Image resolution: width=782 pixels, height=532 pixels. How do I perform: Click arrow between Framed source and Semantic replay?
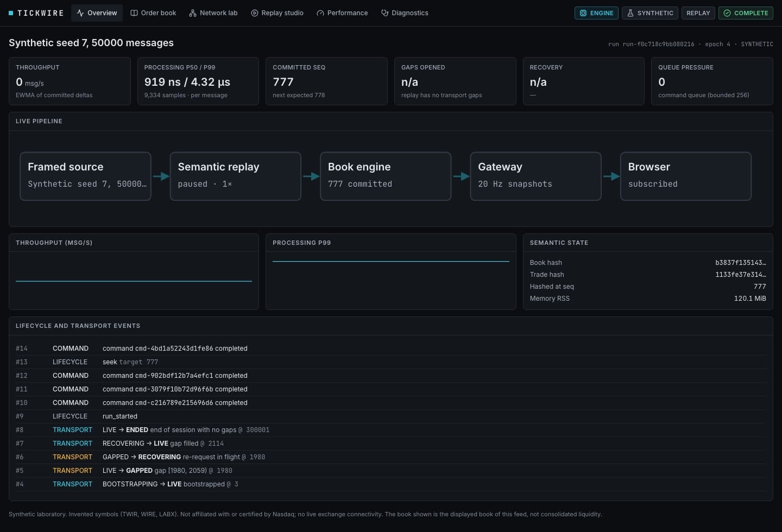[161, 176]
